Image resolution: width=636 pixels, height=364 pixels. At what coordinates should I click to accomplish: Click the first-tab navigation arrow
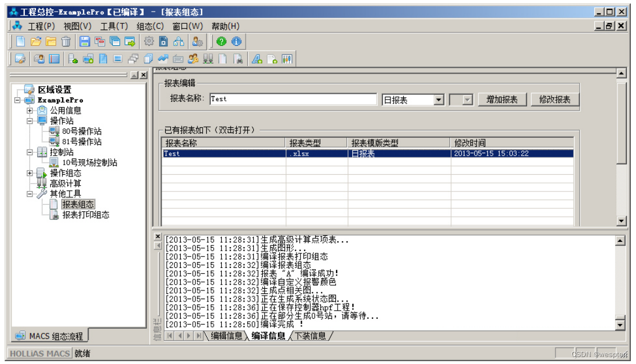coord(170,336)
